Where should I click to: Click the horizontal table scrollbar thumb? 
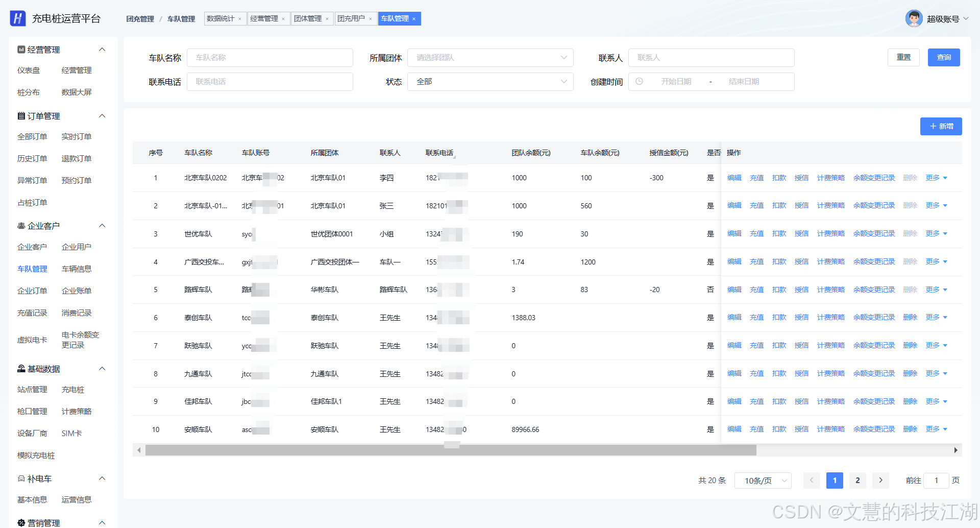tap(451, 450)
